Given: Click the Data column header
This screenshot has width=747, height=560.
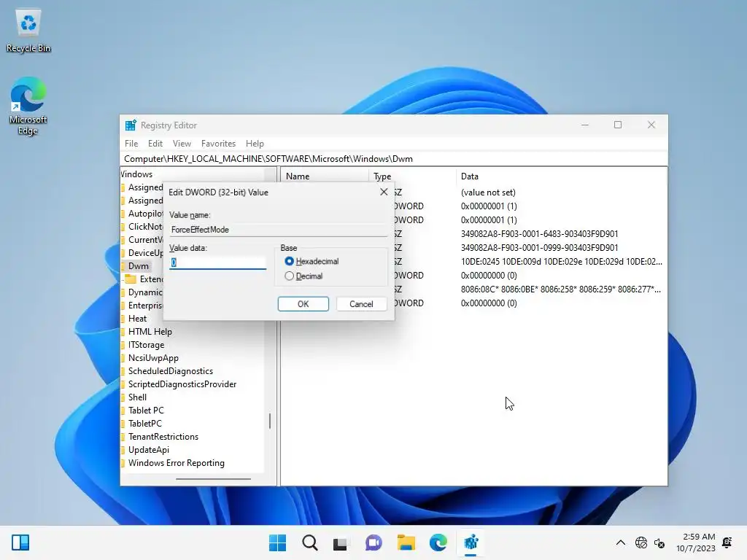Looking at the screenshot, I should 561,176.
